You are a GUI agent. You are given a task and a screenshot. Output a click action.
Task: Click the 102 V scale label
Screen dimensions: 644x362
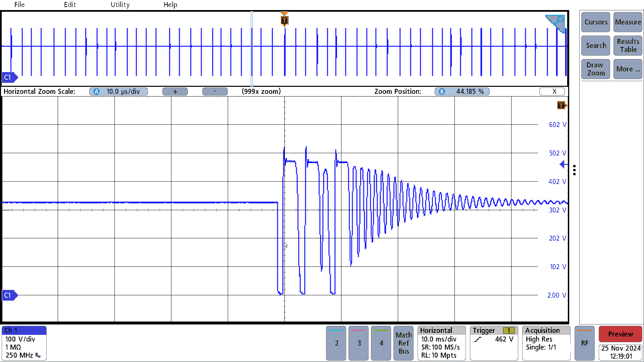[x=558, y=267]
